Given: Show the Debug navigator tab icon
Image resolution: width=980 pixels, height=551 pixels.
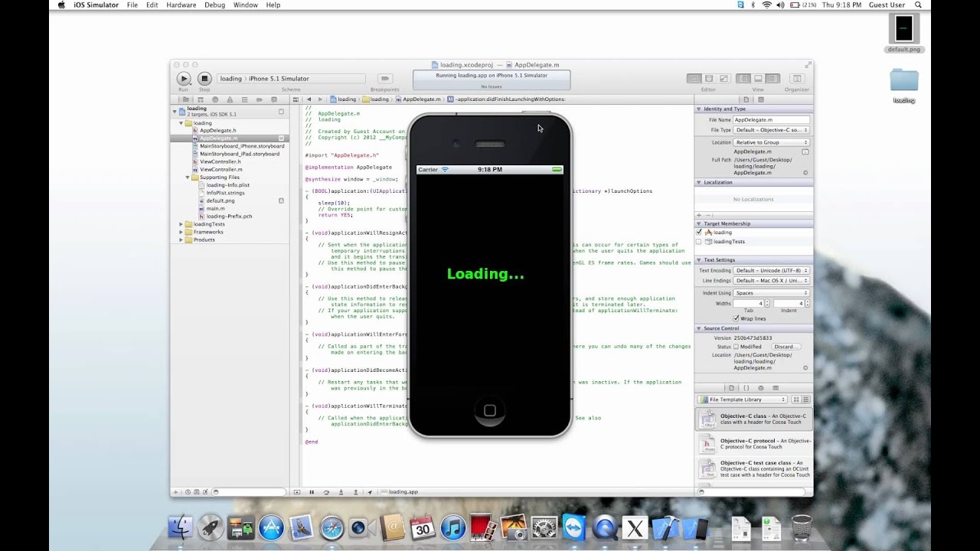Looking at the screenshot, I should click(245, 99).
